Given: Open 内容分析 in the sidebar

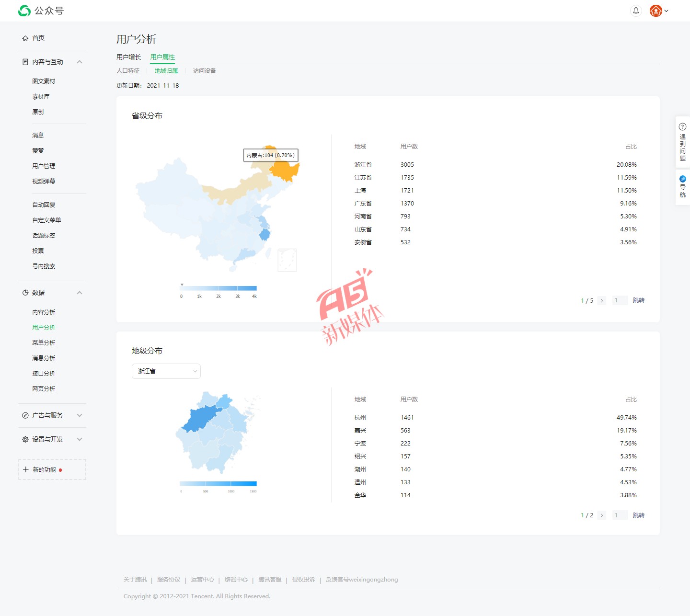Looking at the screenshot, I should click(x=44, y=312).
